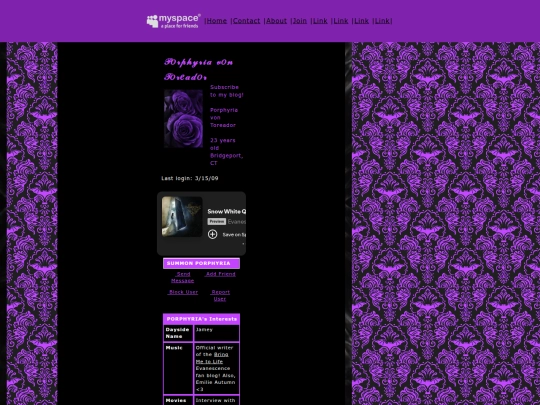Click the SUMMON PORPHYRIA header

click(x=201, y=263)
